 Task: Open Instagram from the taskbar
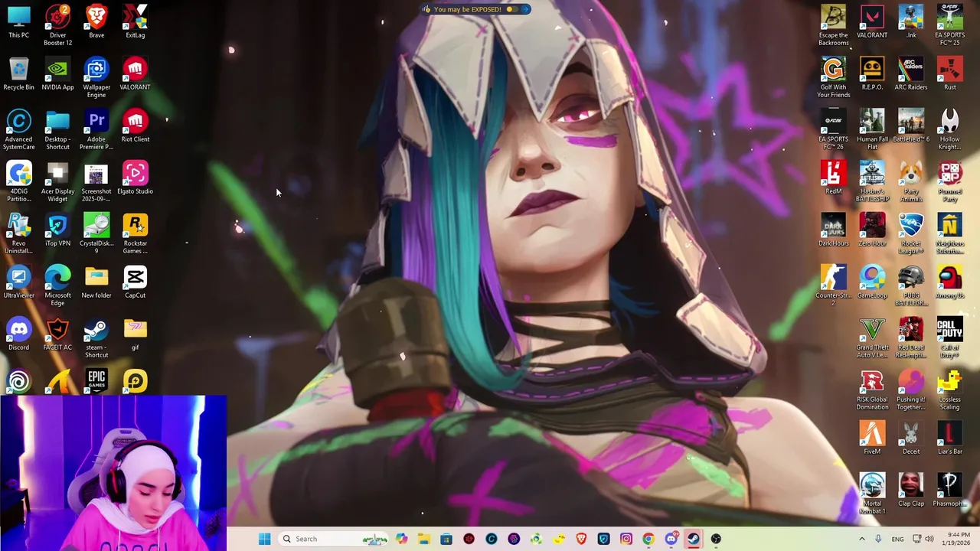click(x=626, y=539)
